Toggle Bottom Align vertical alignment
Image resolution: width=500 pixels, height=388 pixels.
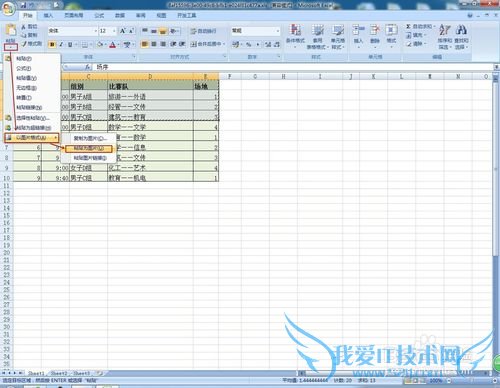pos(163,31)
